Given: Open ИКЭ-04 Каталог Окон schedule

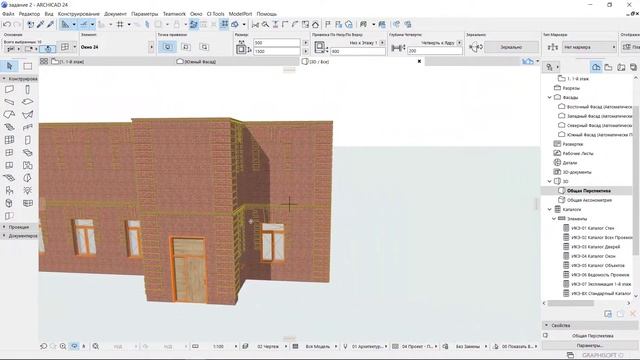Looking at the screenshot, I should 593,256.
